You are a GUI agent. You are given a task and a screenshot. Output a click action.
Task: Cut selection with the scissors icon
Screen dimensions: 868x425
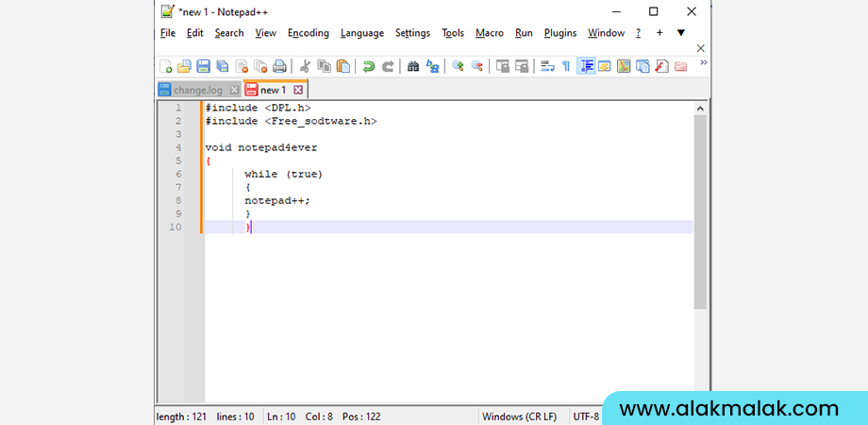pos(305,66)
